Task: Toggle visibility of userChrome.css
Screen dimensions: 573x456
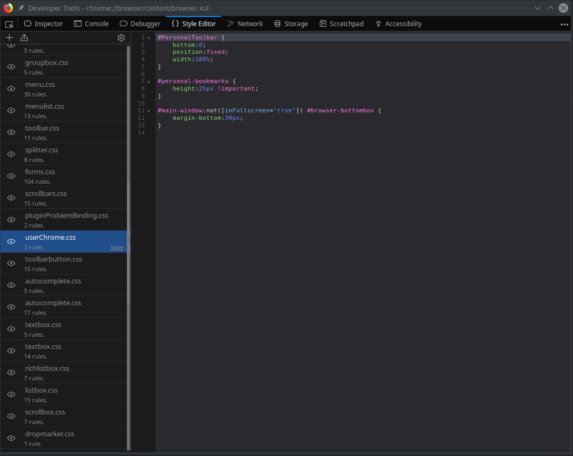Action: point(11,242)
